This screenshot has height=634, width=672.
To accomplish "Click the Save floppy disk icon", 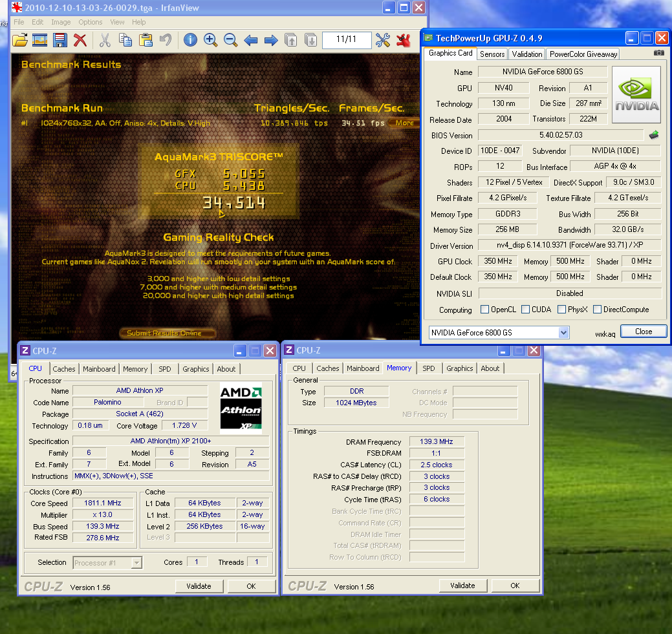I will (x=60, y=40).
